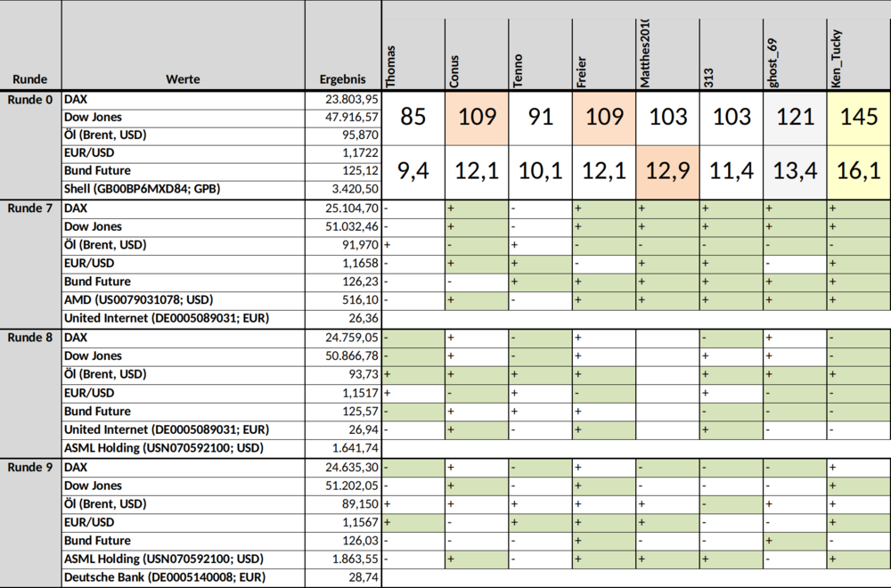Screen dimensions: 891x588
Task: Click the Runde 8 row label
Action: click(x=30, y=338)
